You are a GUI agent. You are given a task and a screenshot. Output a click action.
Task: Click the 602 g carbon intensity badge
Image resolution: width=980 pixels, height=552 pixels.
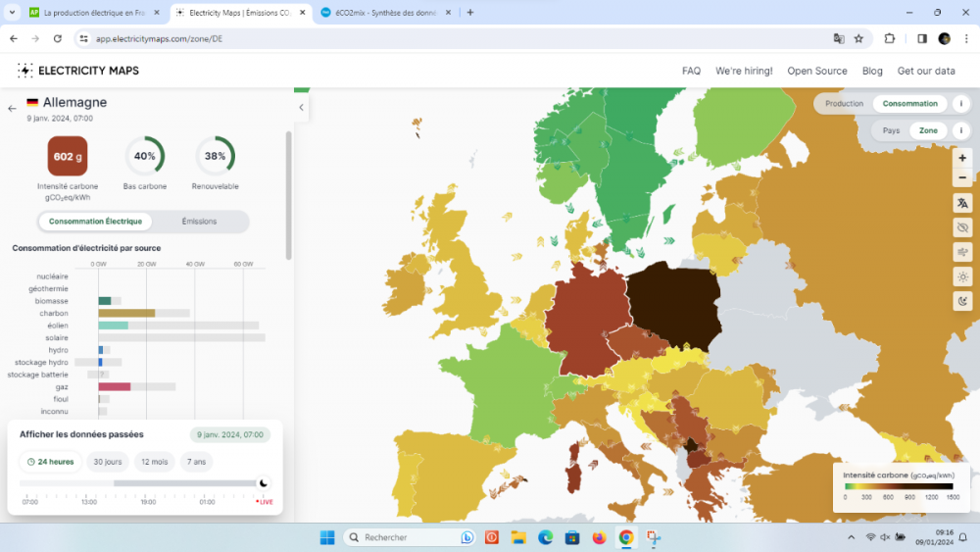[x=68, y=156]
